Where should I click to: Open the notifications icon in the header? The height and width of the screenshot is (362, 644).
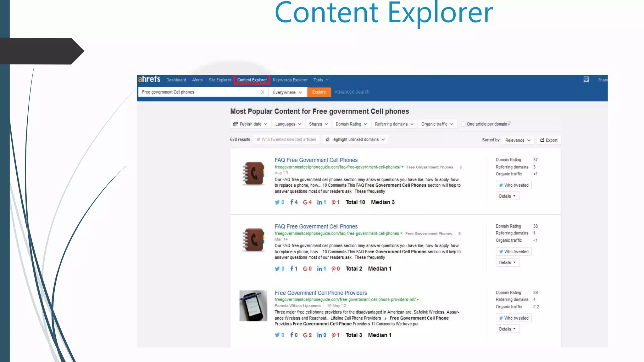click(x=586, y=80)
